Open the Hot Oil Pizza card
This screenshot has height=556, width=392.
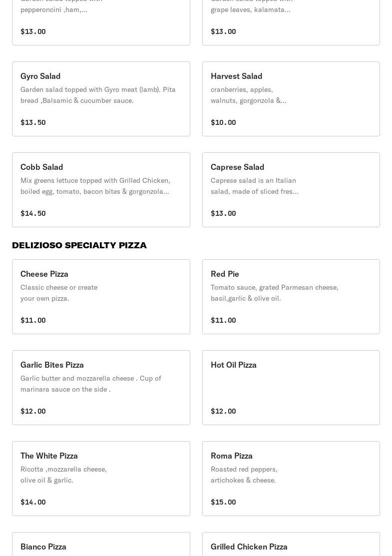(x=291, y=387)
